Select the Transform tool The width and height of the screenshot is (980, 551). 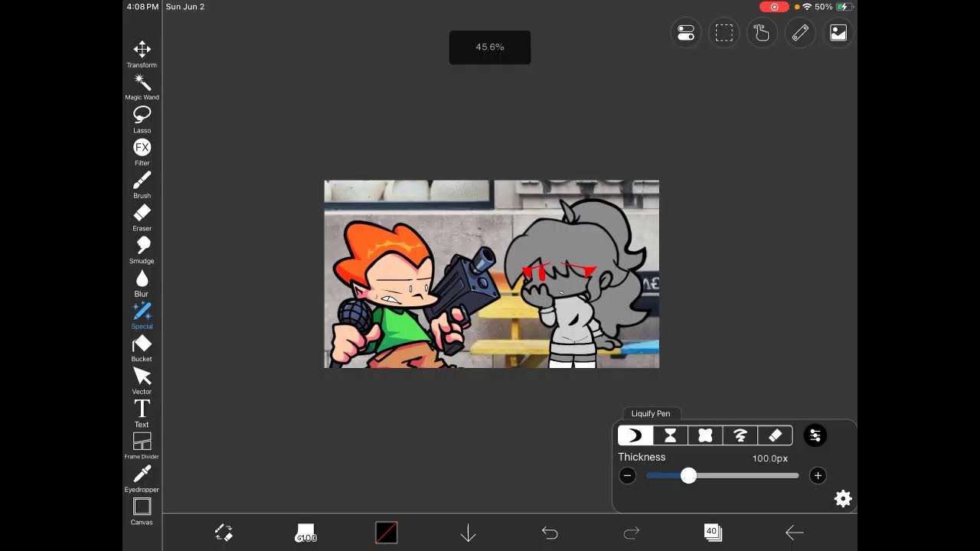pos(142,54)
